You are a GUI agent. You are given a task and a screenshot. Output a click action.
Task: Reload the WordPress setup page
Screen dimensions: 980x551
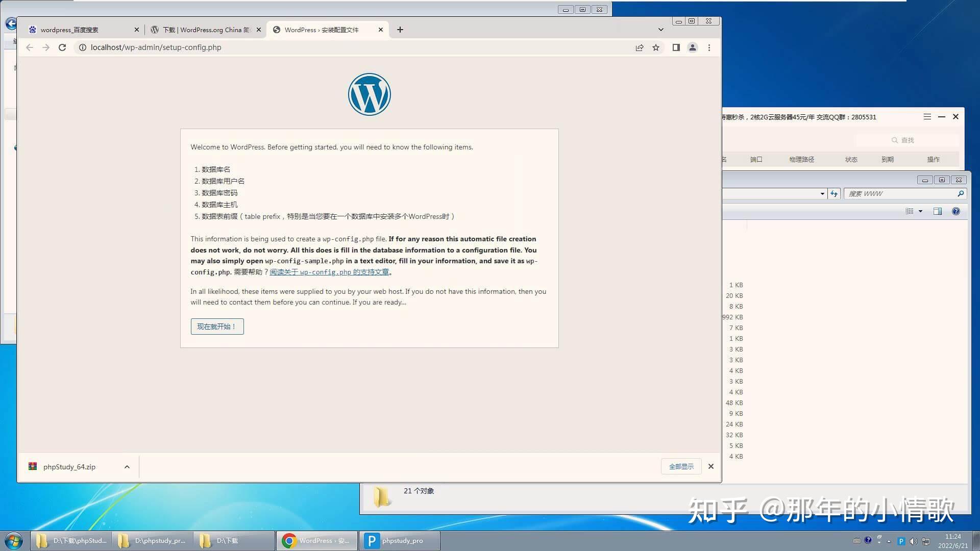62,47
